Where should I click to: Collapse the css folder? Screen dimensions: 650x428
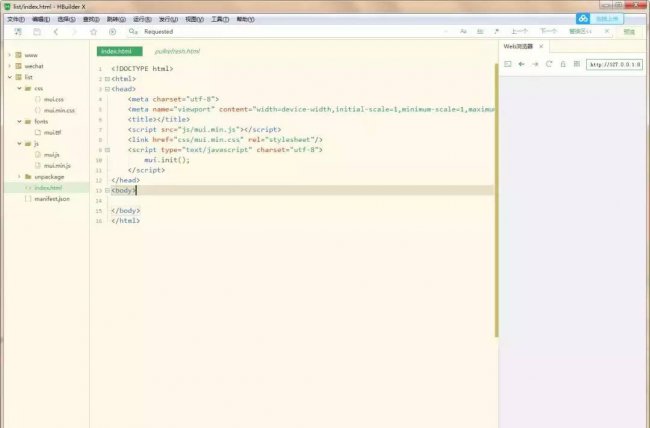(x=19, y=88)
